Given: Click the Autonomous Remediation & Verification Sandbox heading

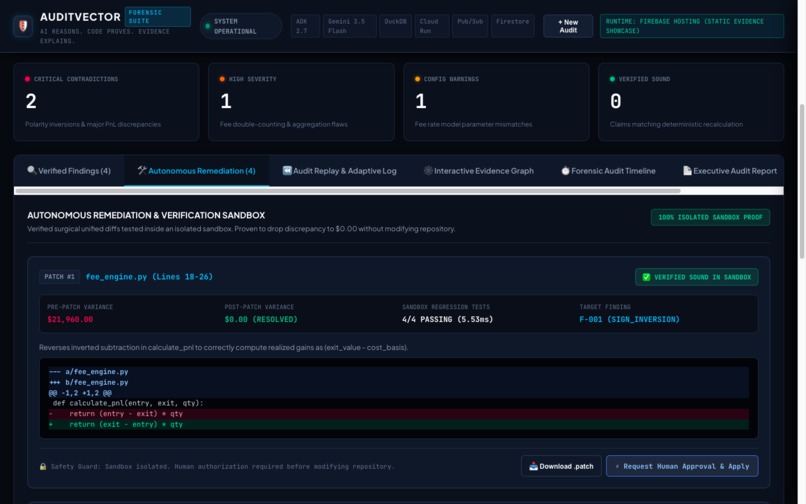Looking at the screenshot, I should (x=146, y=215).
